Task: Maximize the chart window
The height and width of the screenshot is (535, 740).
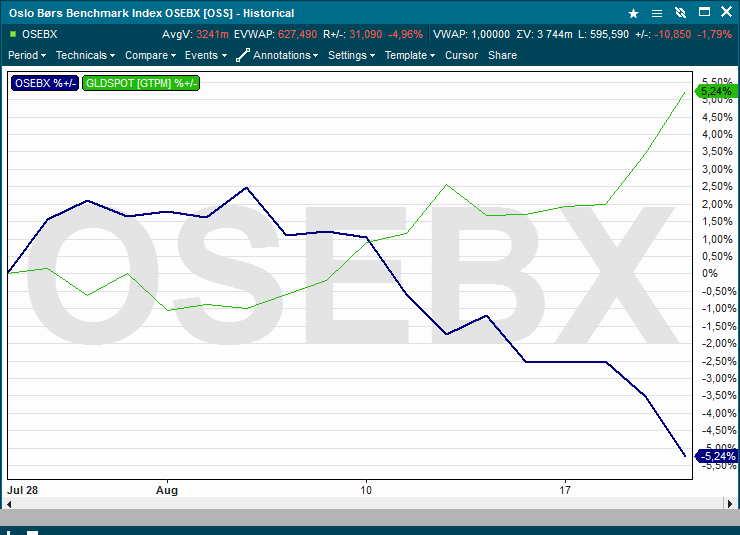Action: [x=704, y=12]
